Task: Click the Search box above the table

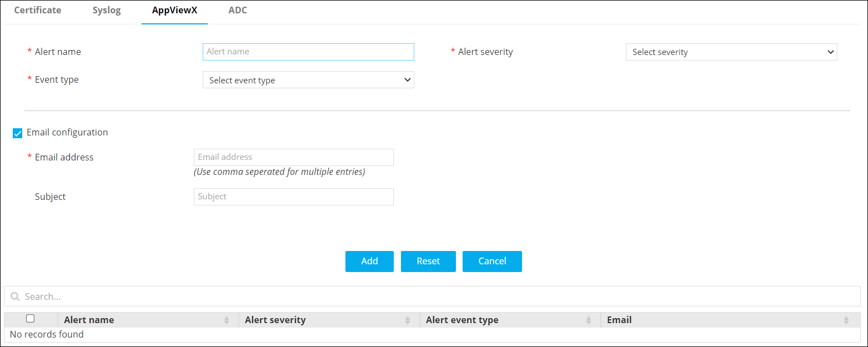Action: [x=432, y=296]
